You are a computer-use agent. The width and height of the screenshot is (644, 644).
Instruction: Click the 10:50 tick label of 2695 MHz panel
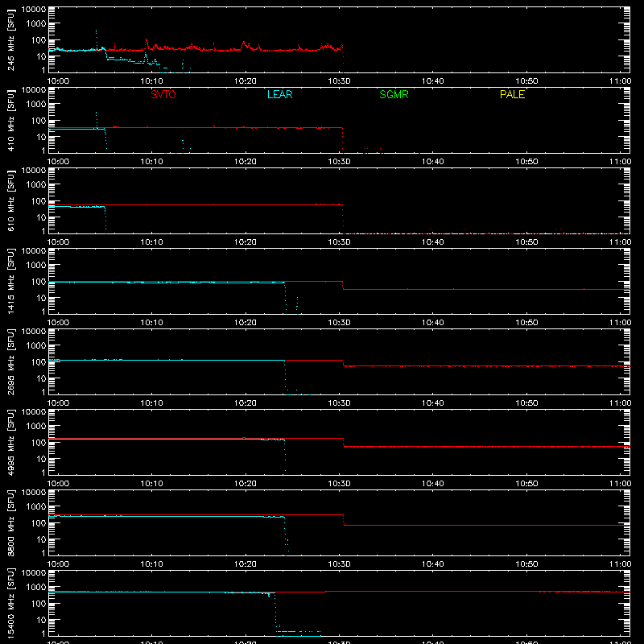point(526,403)
